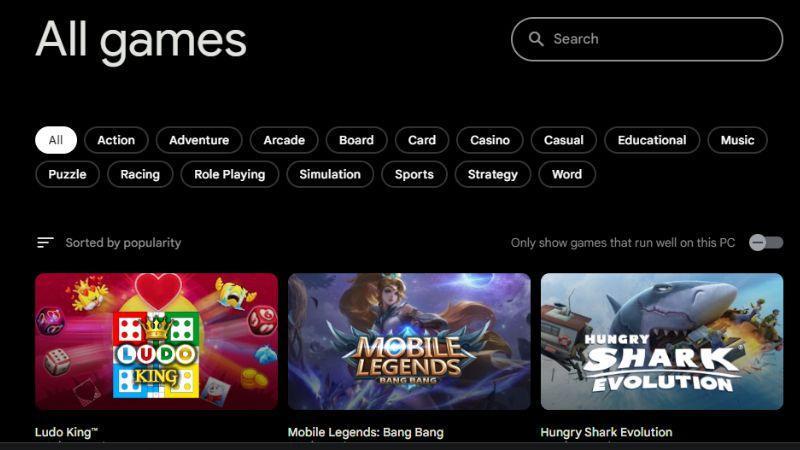Show Casual games
800x450 pixels.
563,140
